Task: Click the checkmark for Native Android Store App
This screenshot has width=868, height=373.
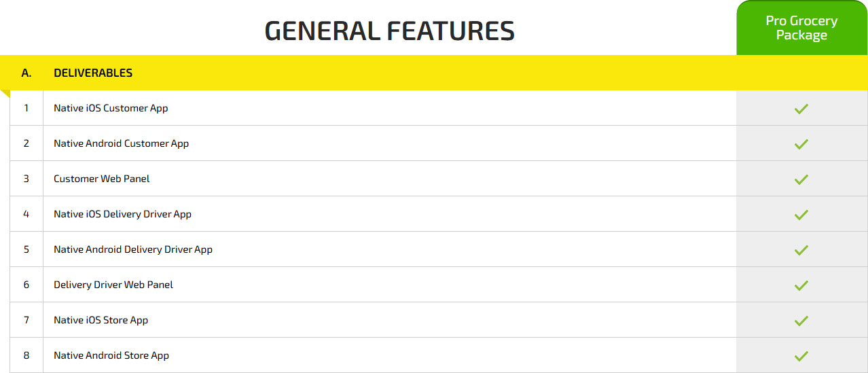Action: pyautogui.click(x=801, y=356)
